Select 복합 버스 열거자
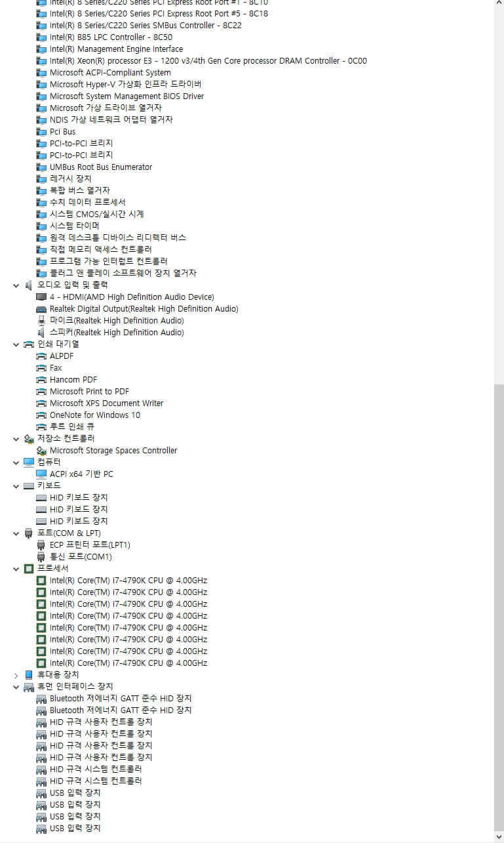The height and width of the screenshot is (843, 504). coord(80,190)
